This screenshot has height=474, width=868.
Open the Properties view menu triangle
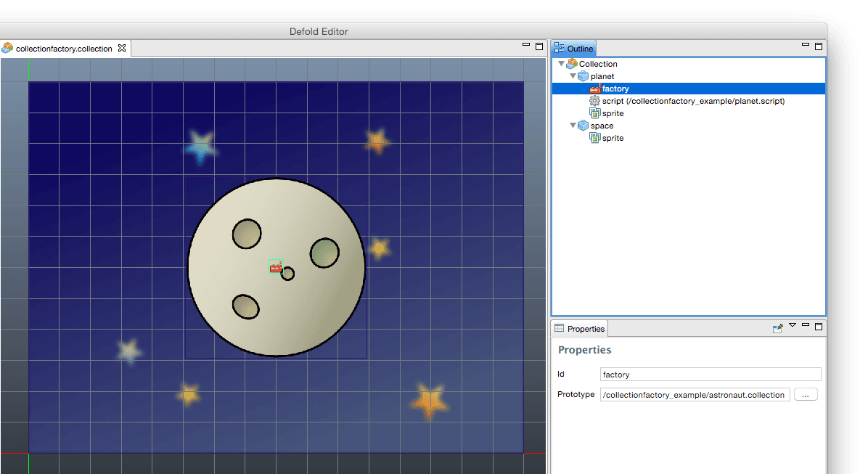click(x=793, y=326)
